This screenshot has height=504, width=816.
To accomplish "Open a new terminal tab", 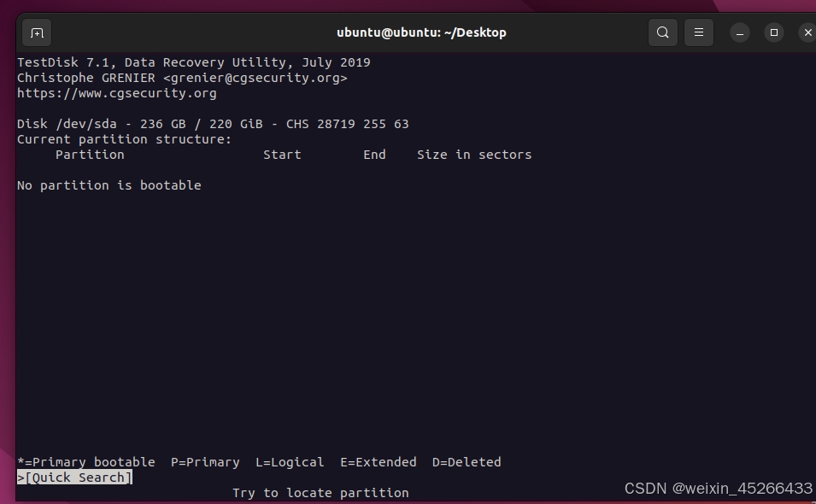I will (x=37, y=32).
